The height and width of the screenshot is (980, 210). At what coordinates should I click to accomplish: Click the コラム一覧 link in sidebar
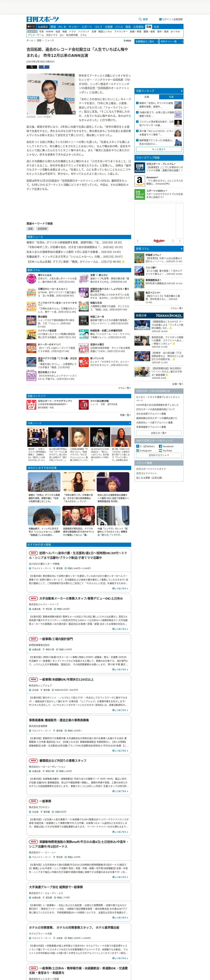click(x=176, y=308)
